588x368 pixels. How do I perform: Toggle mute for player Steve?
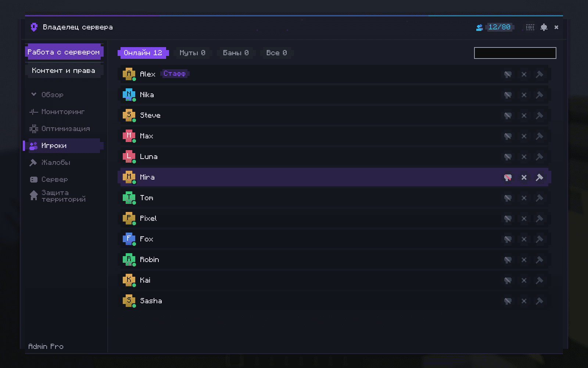[x=508, y=116]
